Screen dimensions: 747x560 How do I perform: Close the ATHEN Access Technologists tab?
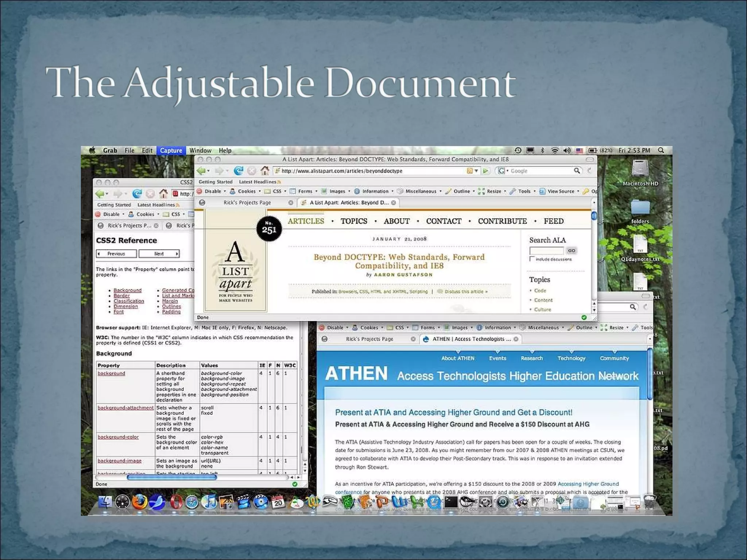pos(516,339)
